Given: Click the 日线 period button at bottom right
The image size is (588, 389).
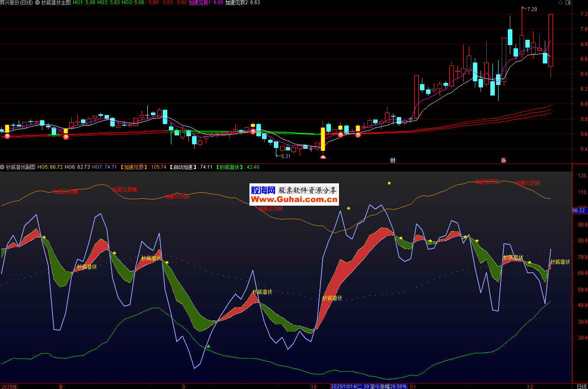Looking at the screenshot, I should 581,386.
